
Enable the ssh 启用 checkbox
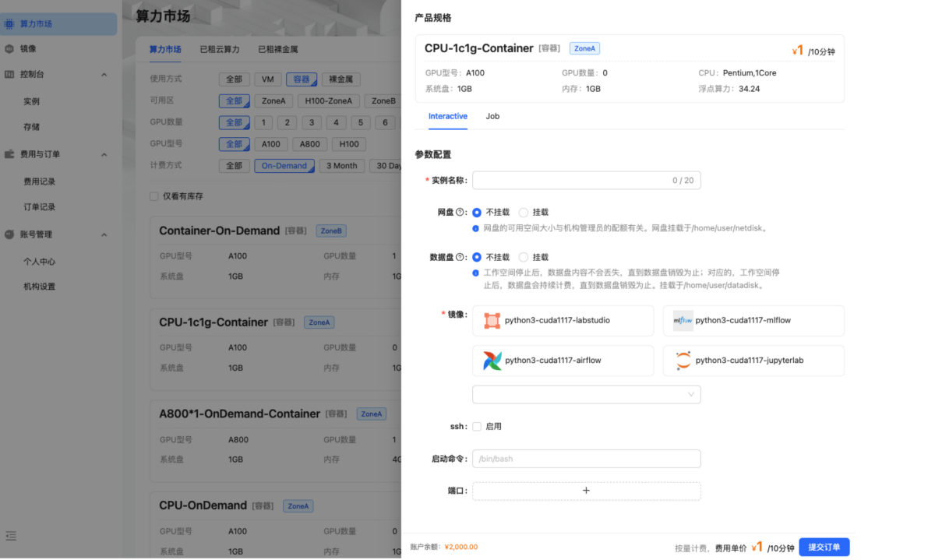(x=477, y=427)
